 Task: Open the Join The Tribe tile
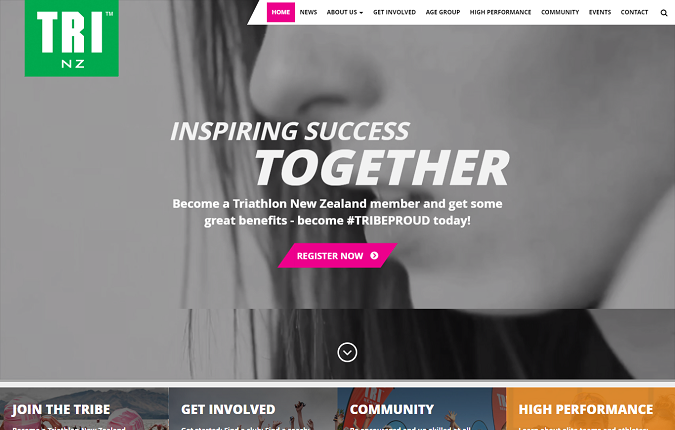(84, 409)
